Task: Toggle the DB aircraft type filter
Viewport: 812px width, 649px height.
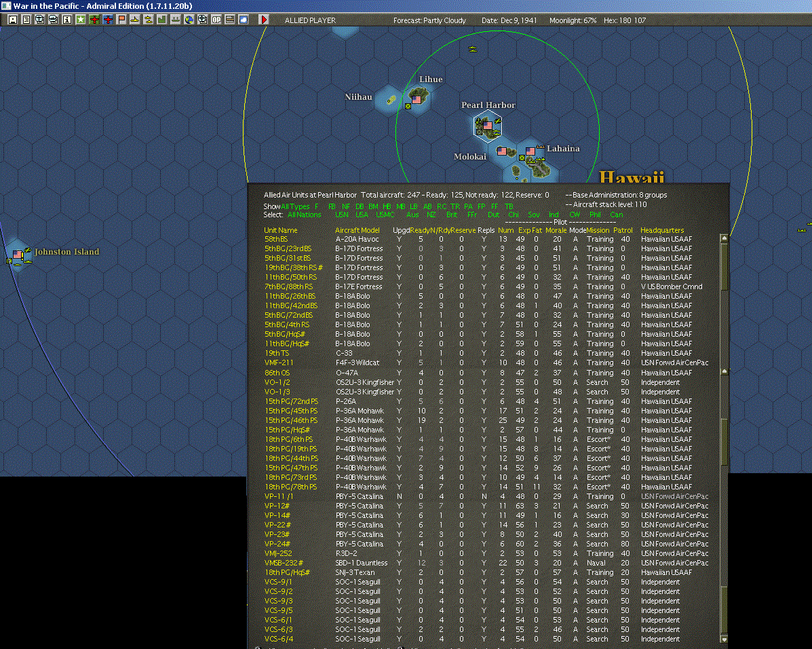Action: click(x=360, y=206)
